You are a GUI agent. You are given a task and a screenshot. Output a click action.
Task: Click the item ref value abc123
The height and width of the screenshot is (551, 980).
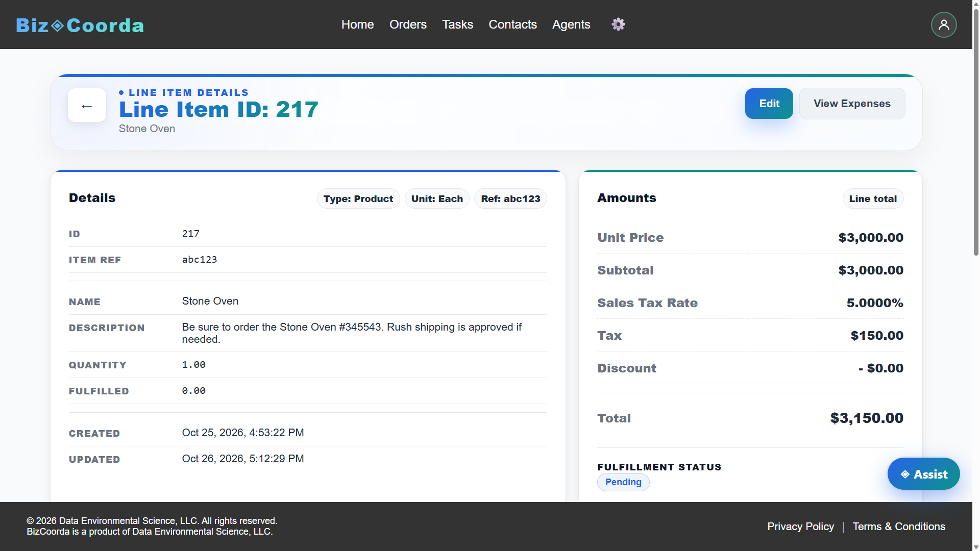(200, 260)
